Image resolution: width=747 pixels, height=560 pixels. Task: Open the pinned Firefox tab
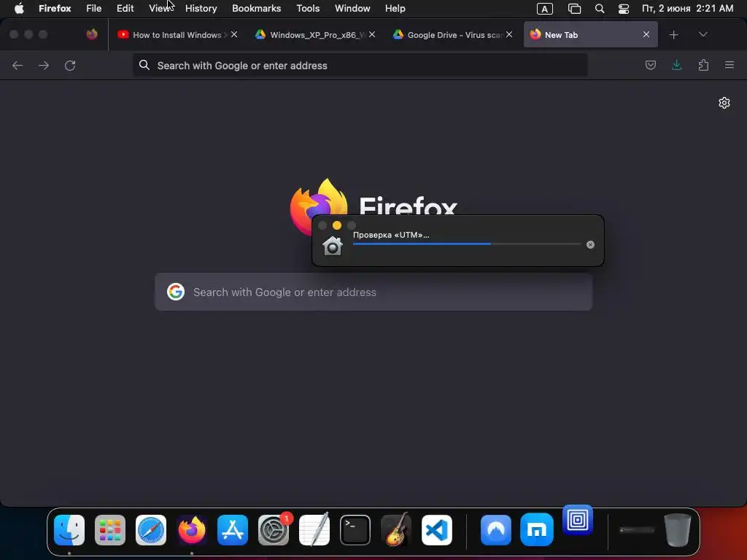click(92, 34)
